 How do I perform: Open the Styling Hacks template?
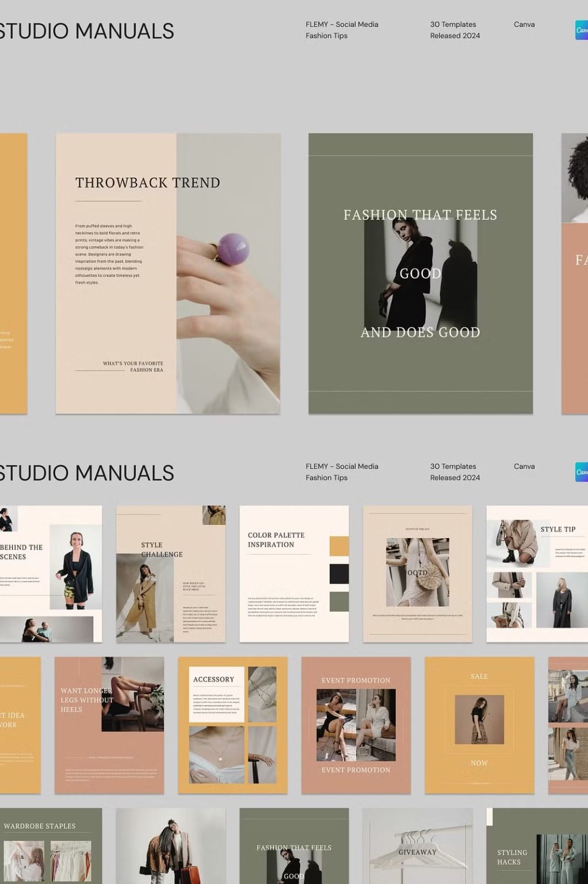point(537,846)
